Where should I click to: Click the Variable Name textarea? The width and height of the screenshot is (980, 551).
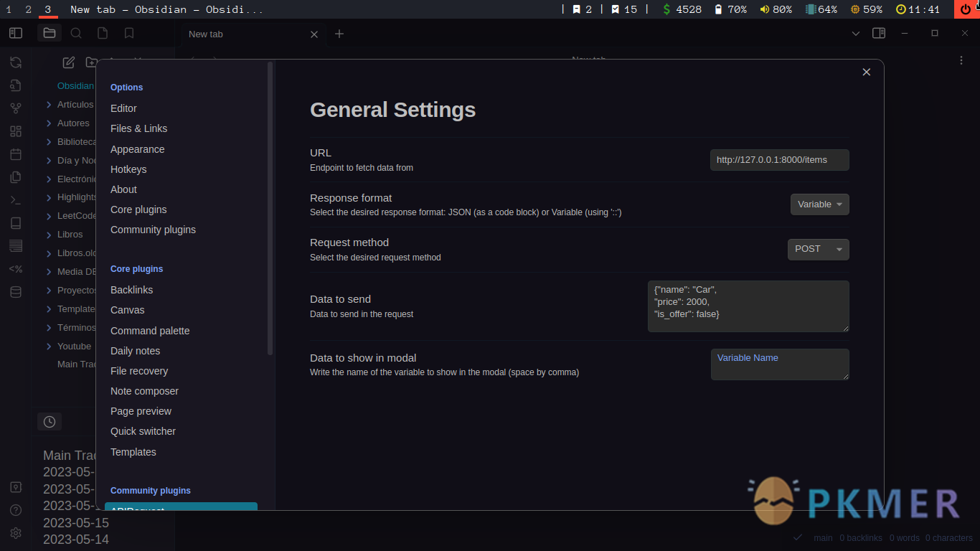tap(780, 364)
